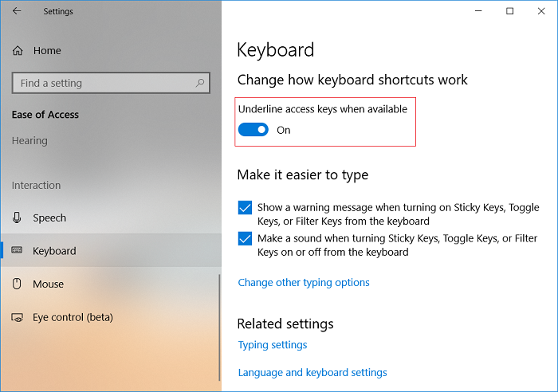Open Change other typing options link
This screenshot has height=392, width=558.
[x=304, y=282]
